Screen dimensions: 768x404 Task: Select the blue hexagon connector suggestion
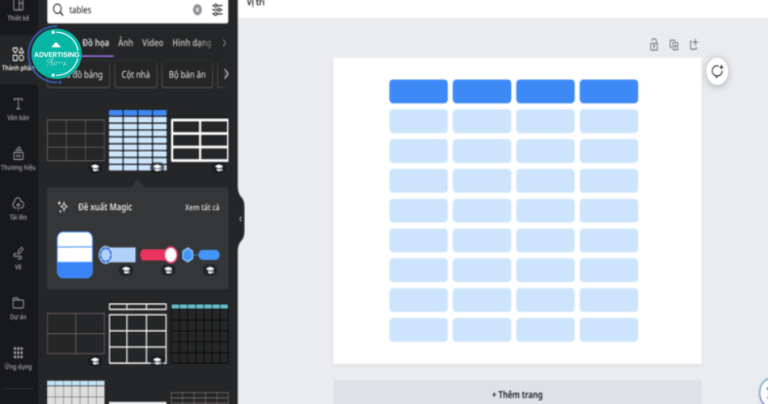201,255
